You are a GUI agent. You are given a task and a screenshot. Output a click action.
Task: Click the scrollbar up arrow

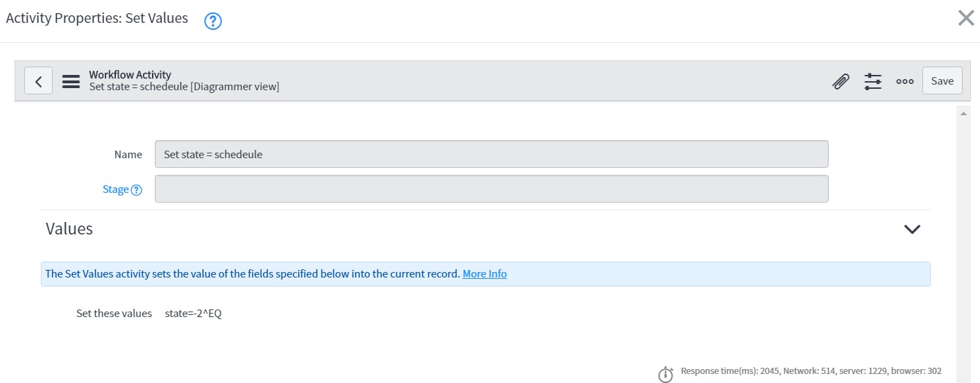963,112
